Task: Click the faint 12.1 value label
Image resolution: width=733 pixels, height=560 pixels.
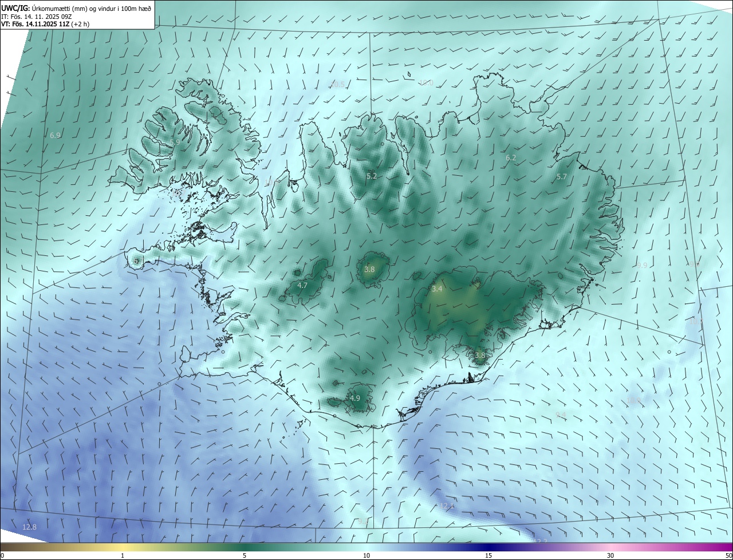Action: click(447, 506)
